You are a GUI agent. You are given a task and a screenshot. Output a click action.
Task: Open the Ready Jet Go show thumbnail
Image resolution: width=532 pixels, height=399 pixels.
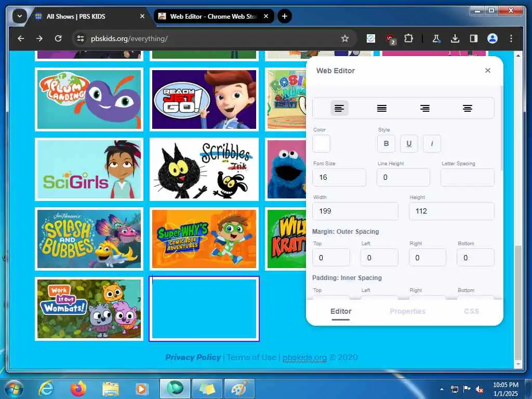(204, 99)
